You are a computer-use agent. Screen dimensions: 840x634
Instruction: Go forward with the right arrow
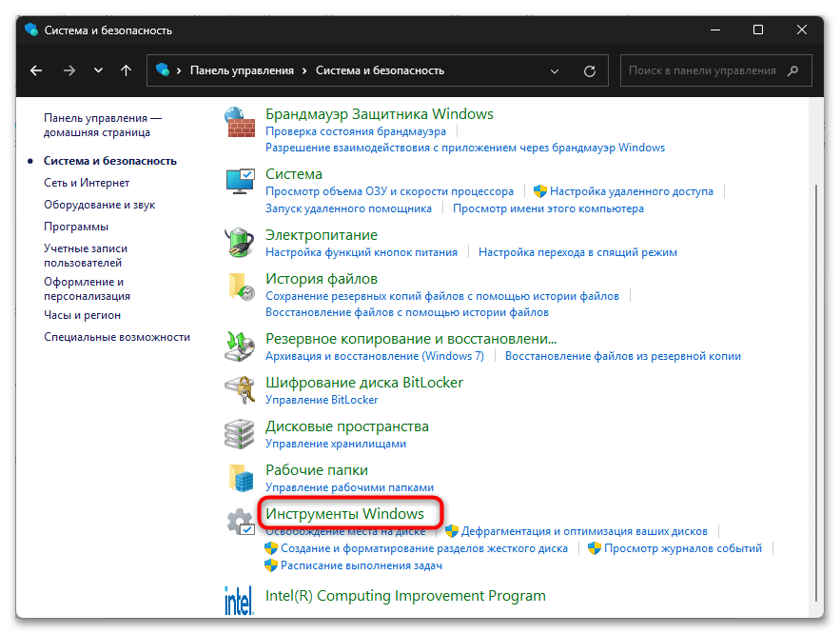tap(69, 70)
